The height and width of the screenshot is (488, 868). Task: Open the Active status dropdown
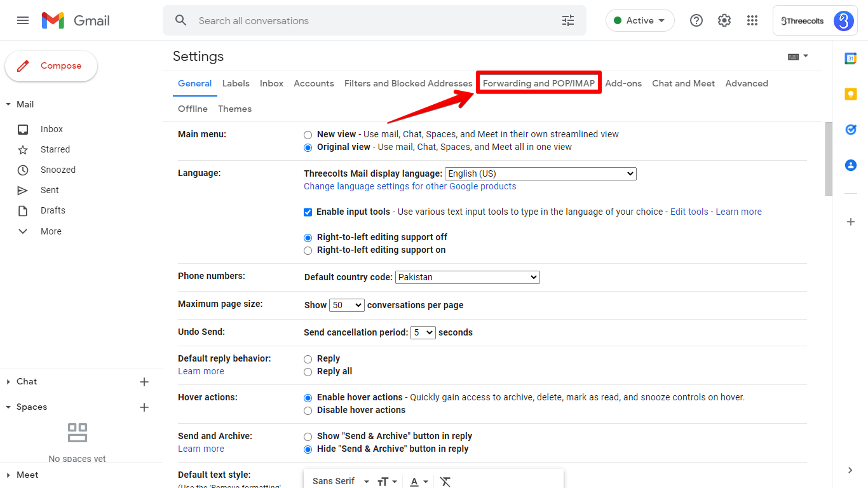click(640, 20)
